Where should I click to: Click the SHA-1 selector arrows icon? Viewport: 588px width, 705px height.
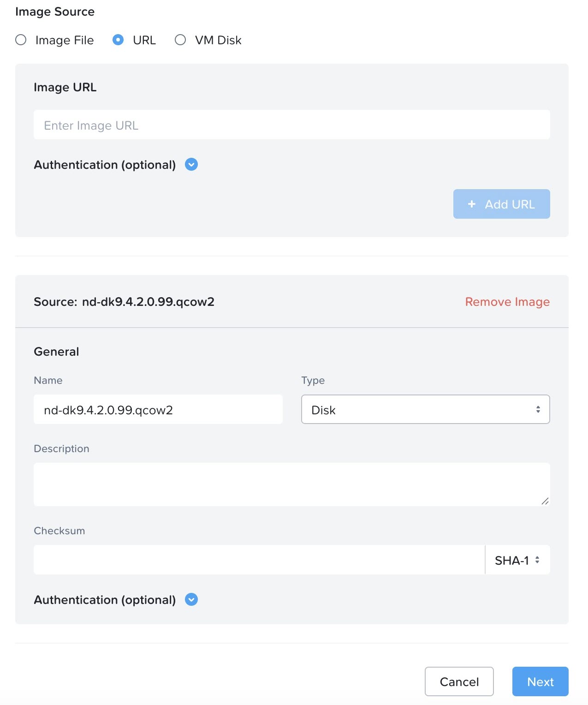(537, 560)
